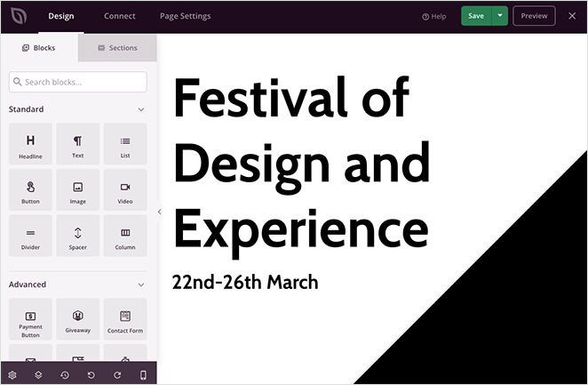
Task: Open the Connect tab
Action: pos(120,16)
